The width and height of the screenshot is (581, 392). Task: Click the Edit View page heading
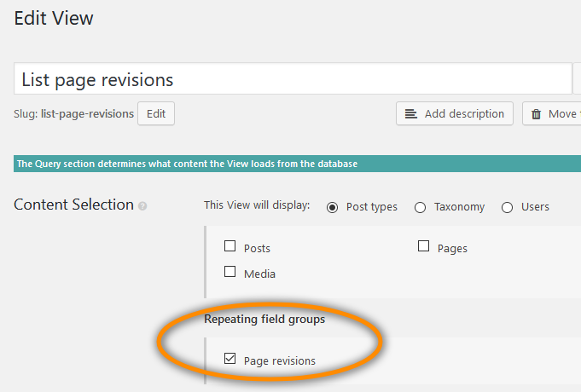coord(54,18)
